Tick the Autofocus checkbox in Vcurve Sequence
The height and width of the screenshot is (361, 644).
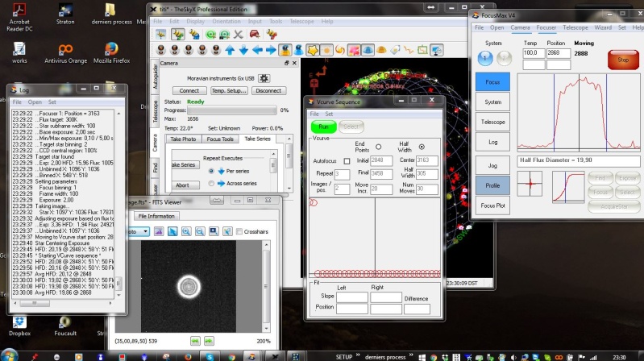click(x=347, y=161)
